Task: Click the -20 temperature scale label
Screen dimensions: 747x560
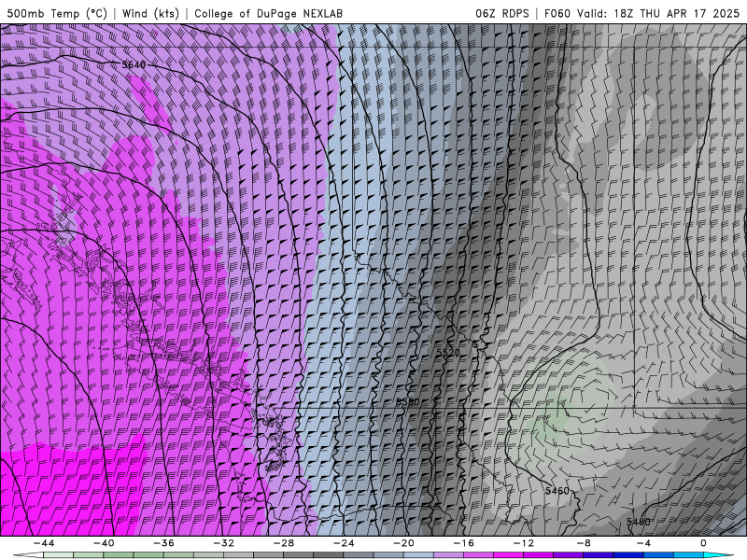Action: [404, 543]
